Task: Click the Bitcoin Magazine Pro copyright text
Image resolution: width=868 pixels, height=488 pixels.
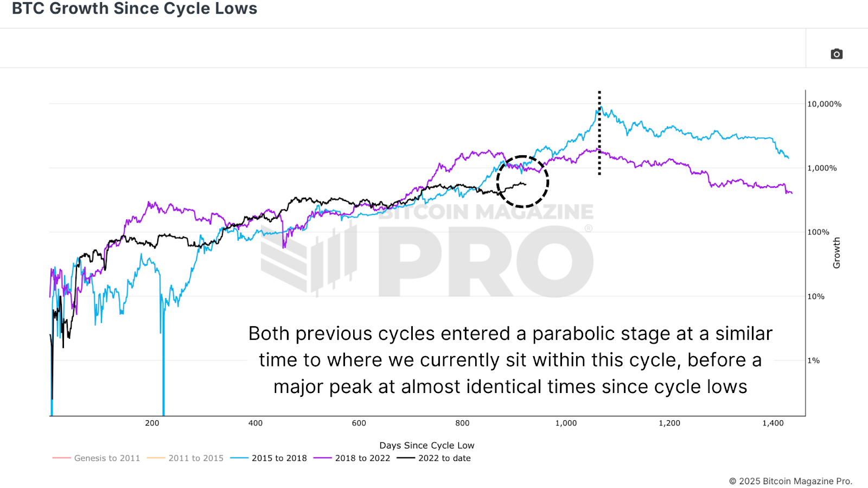Action: [x=790, y=481]
